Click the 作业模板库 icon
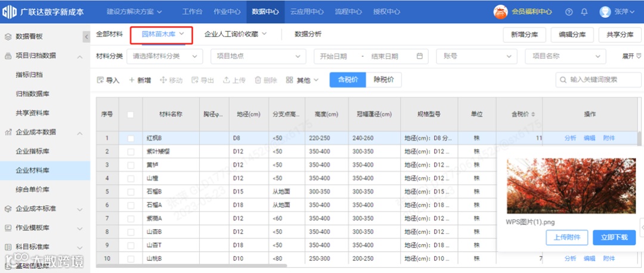The image size is (644, 273). click(8, 228)
